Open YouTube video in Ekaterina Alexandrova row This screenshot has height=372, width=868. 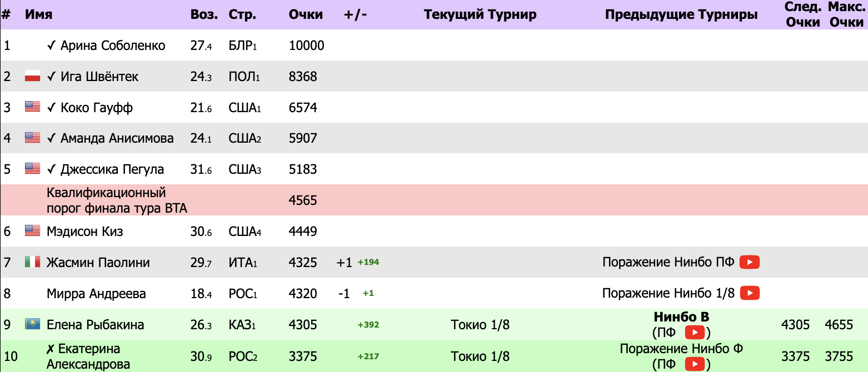(695, 364)
